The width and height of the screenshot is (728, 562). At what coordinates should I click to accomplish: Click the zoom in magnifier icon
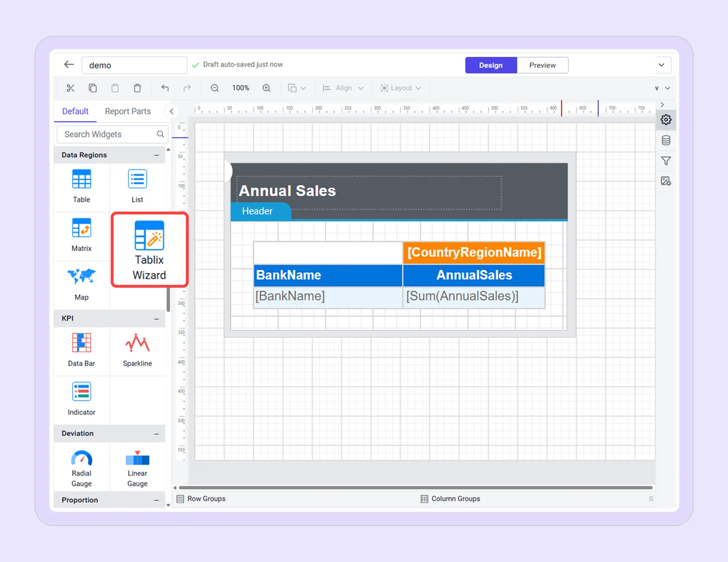click(266, 88)
